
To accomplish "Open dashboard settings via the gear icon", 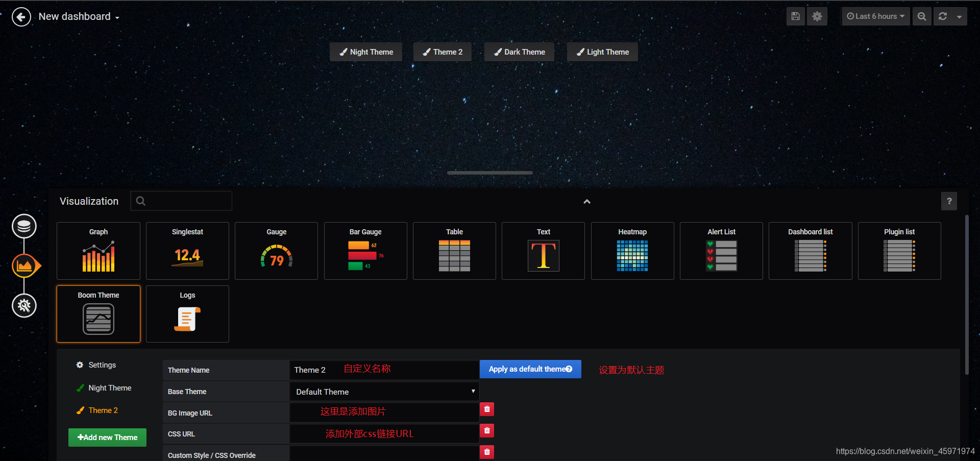I will 817,16.
